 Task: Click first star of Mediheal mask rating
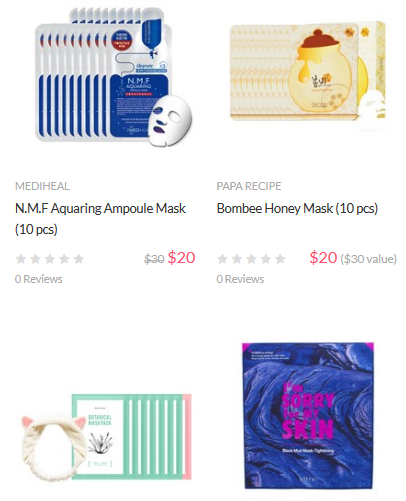[21, 259]
